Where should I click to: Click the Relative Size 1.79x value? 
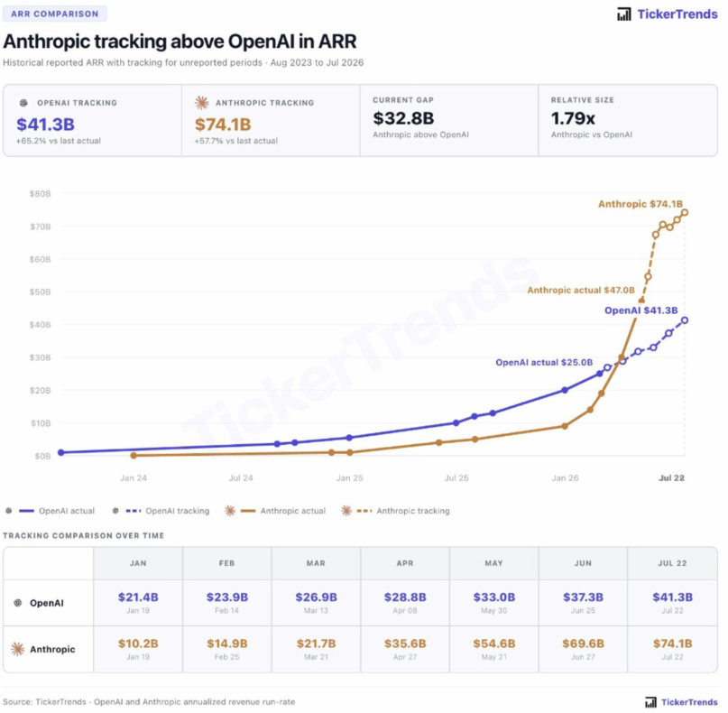click(x=573, y=118)
